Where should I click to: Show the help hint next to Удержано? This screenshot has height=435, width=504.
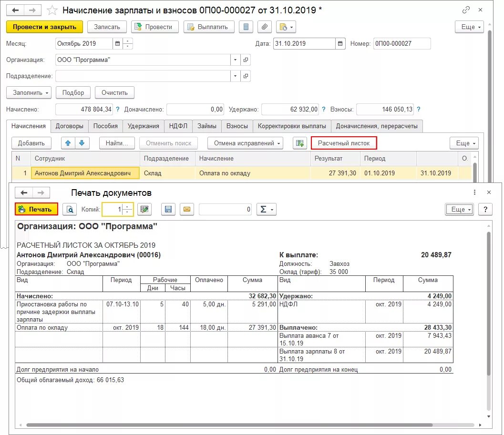point(324,109)
